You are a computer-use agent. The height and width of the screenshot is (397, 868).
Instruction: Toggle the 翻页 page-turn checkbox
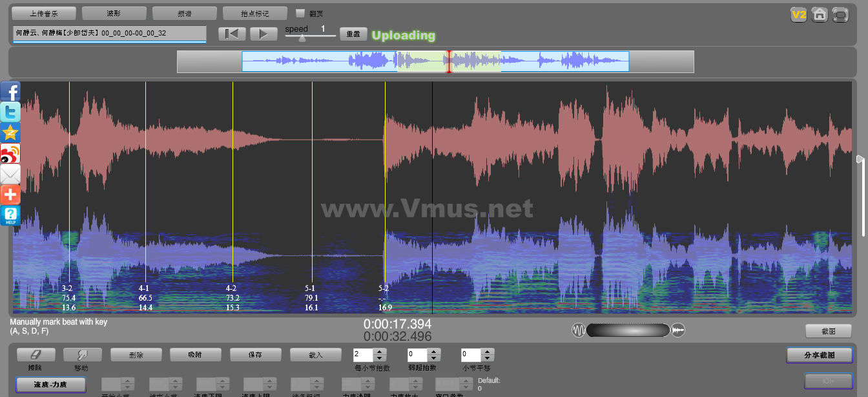300,13
